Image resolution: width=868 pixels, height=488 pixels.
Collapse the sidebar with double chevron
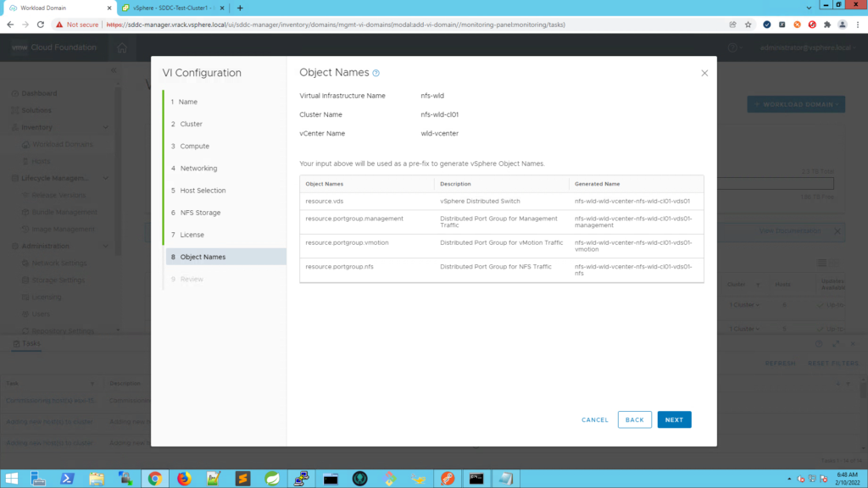(114, 70)
